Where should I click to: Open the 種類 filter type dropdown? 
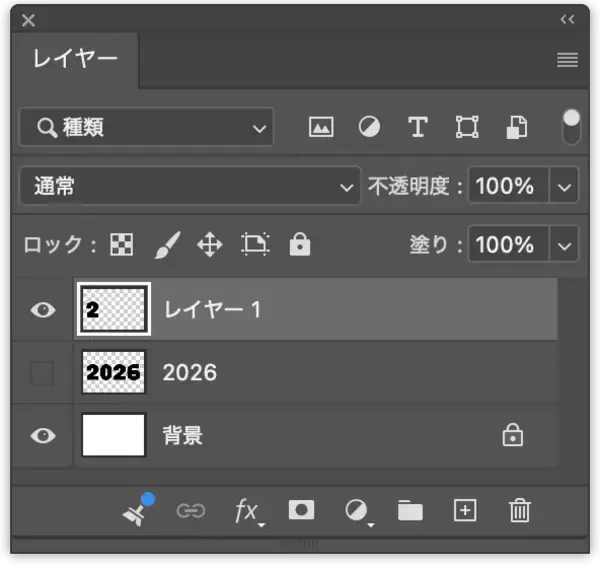tap(147, 127)
